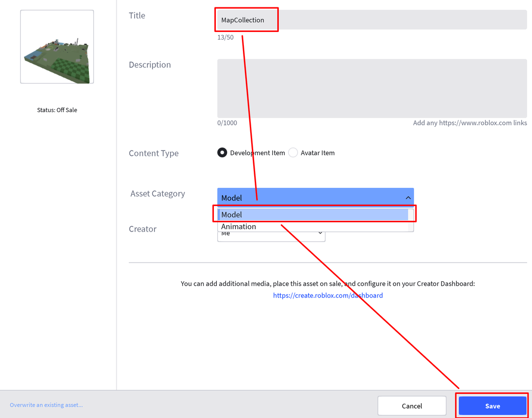Choose Model from the open dropdown list

coord(313,214)
